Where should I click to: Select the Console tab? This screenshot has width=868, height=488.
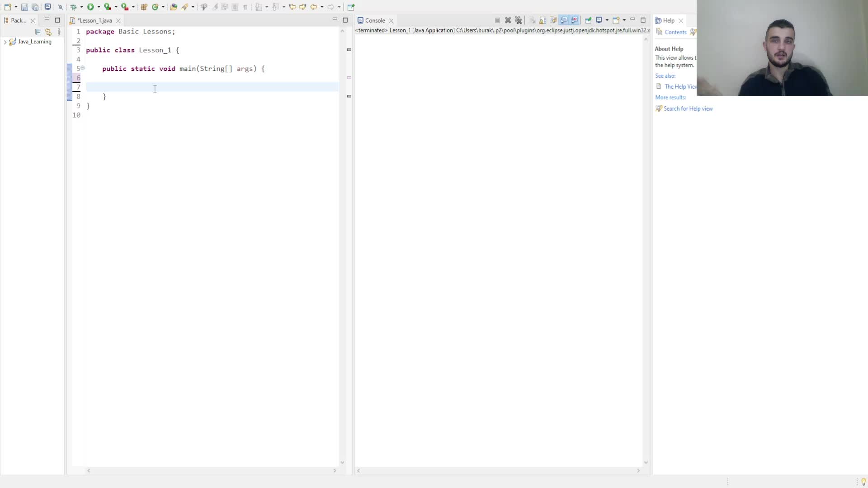[376, 20]
